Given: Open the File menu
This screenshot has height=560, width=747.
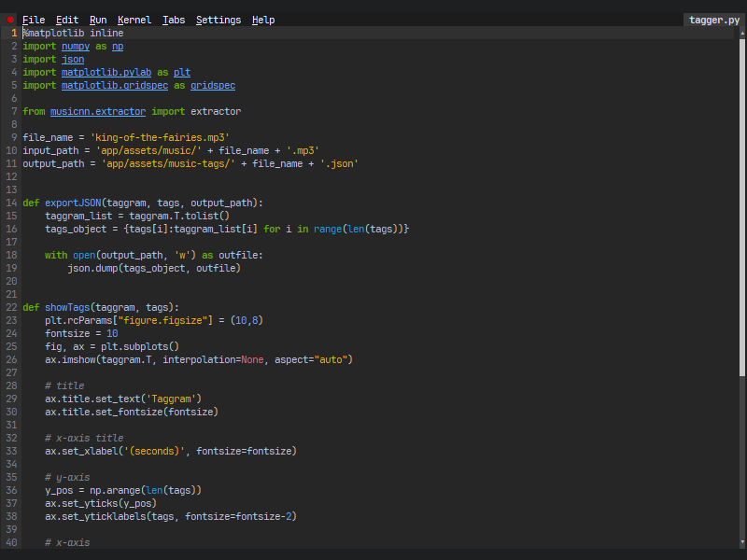Looking at the screenshot, I should [34, 20].
